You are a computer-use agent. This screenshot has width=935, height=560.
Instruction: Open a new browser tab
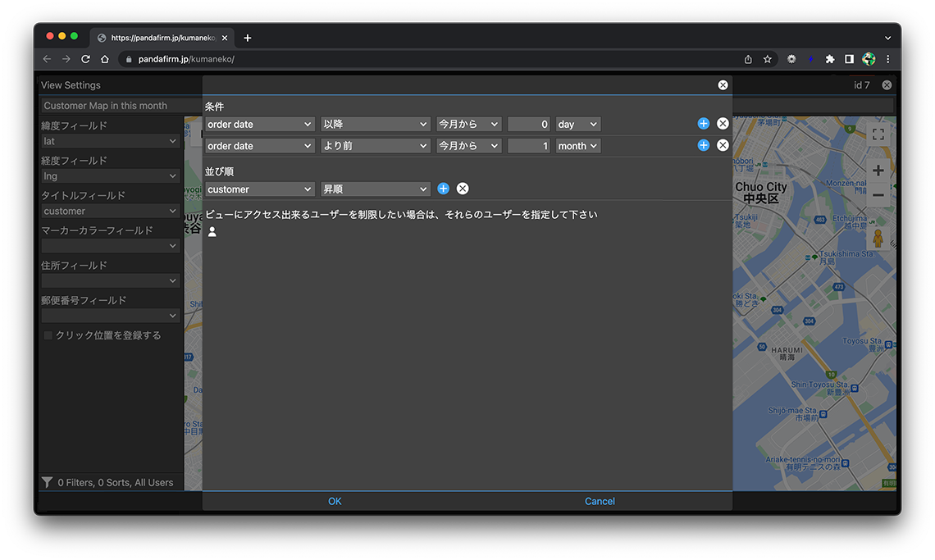point(248,38)
